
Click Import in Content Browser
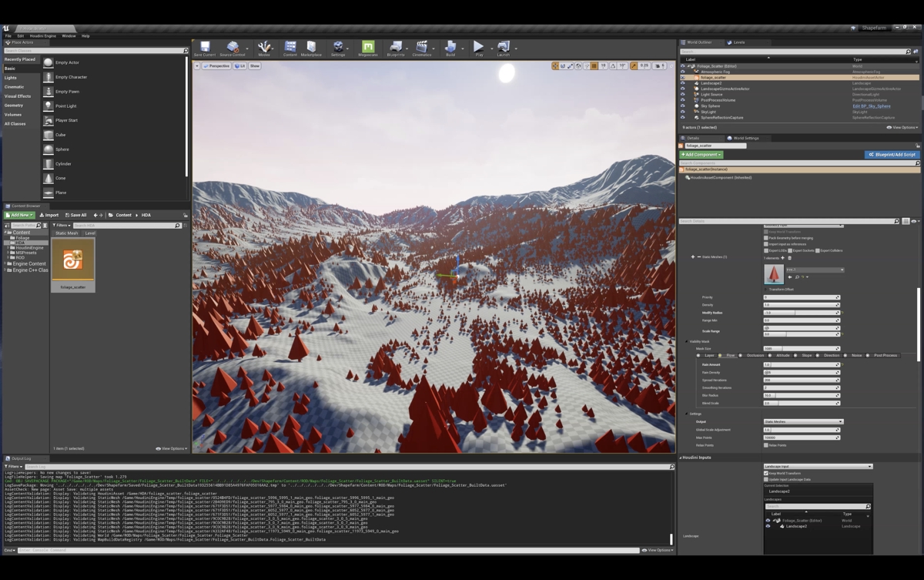pos(49,215)
